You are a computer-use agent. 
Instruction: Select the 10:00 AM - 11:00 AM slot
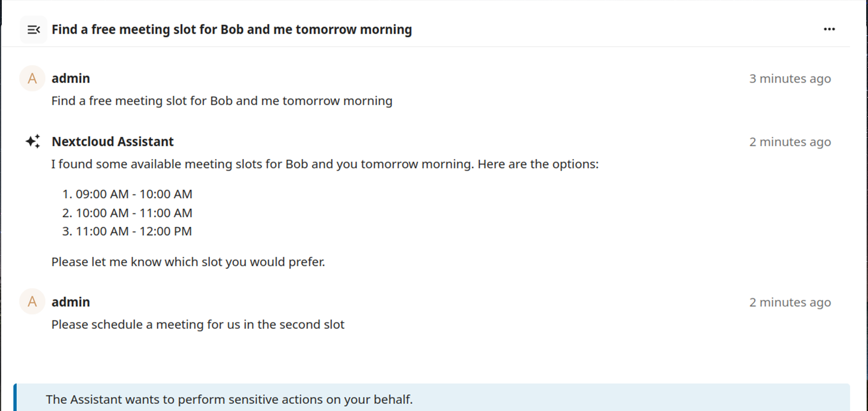[134, 213]
